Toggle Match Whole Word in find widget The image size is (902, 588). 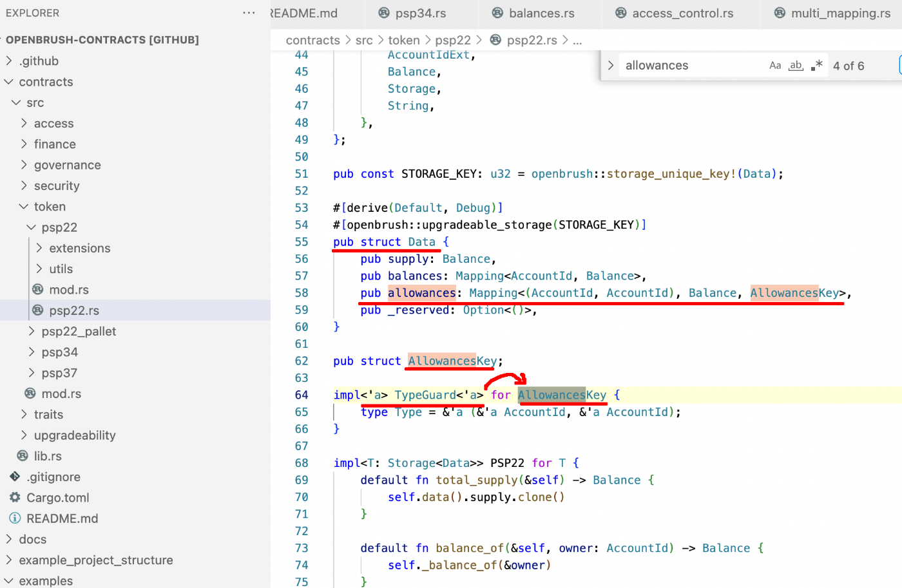(796, 66)
